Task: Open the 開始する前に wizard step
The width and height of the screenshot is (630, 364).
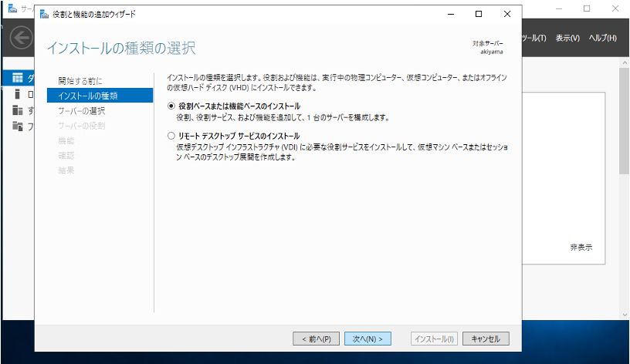Action: 80,81
